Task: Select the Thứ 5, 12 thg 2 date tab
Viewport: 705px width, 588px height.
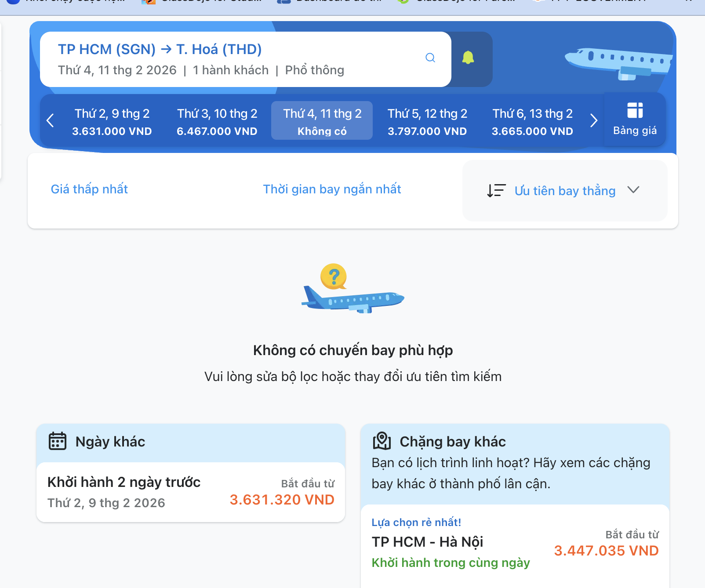Action: pyautogui.click(x=427, y=120)
